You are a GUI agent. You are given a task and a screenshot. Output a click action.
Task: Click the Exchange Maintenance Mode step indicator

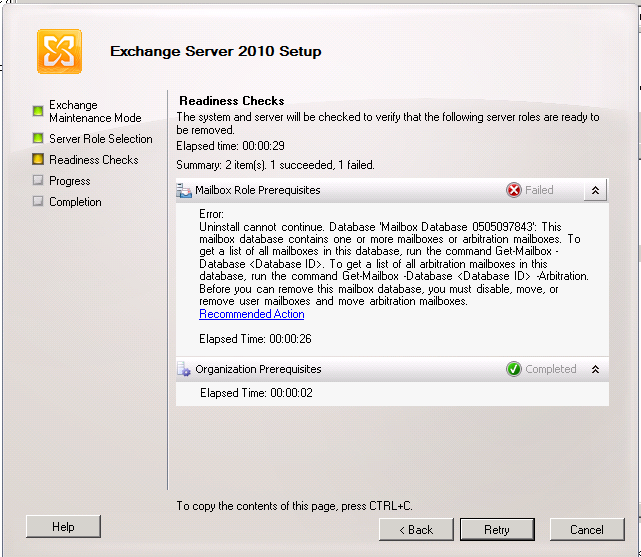38,111
